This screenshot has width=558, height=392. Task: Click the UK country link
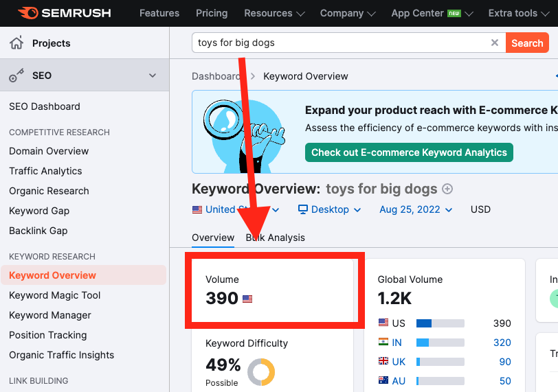(399, 361)
